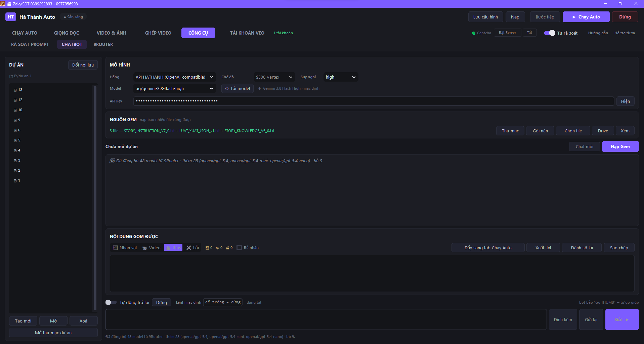Click the Nạp Gem button
The height and width of the screenshot is (344, 644).
pos(620,146)
